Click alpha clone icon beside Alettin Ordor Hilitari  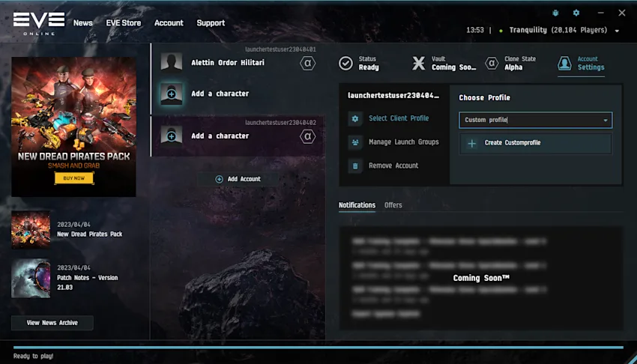click(x=307, y=63)
